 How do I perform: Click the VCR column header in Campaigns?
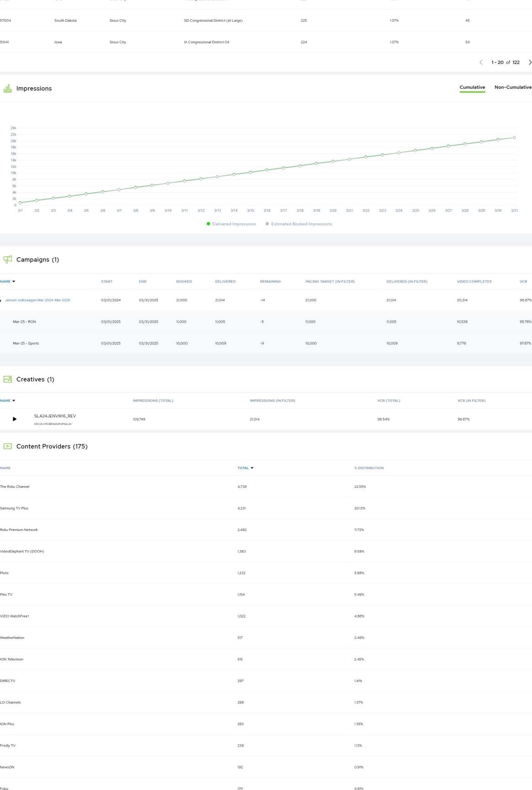coord(523,281)
